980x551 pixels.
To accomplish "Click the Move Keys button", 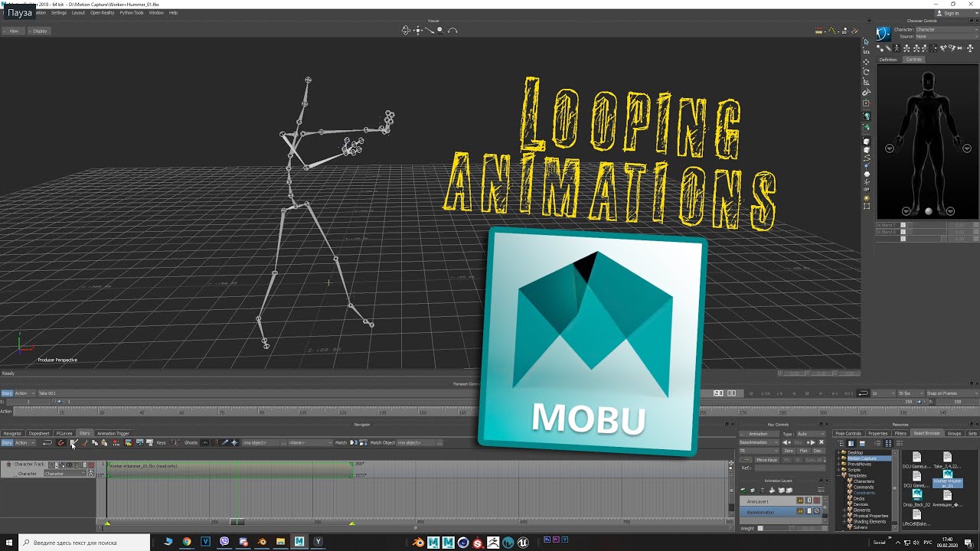I will coord(766,460).
